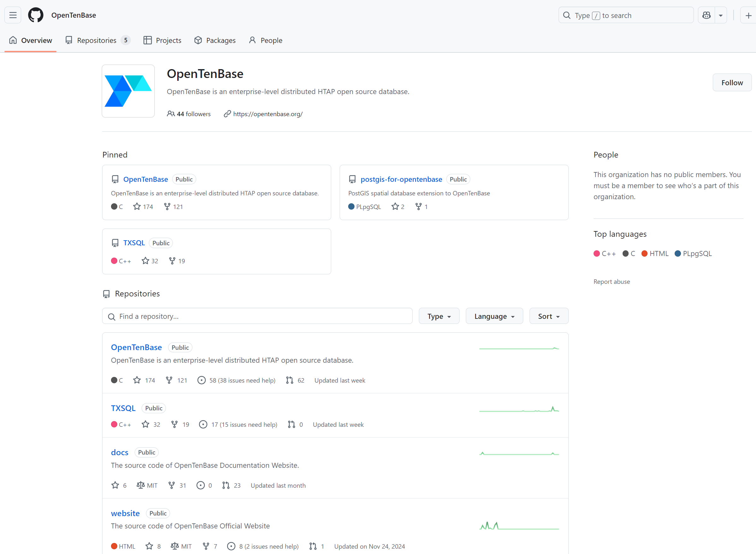
Task: Open TXSQL in repositories list
Action: (123, 408)
